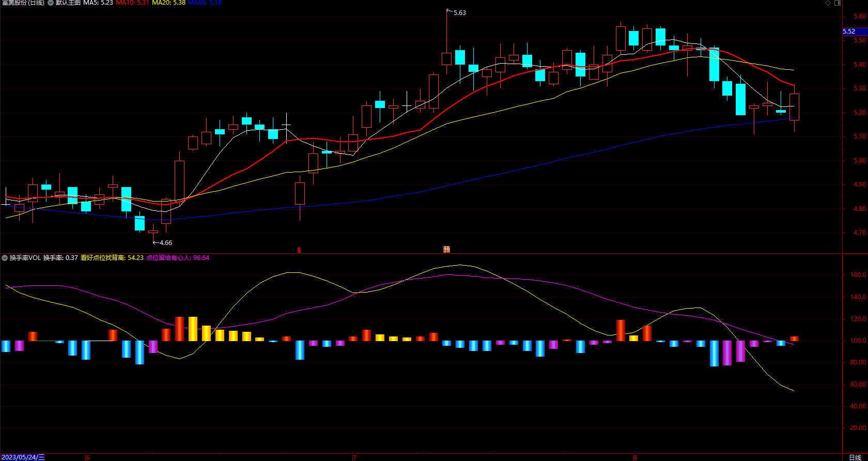The width and height of the screenshot is (868, 461).
Task: Click the month 6 marker on time axis
Action: coord(88,458)
